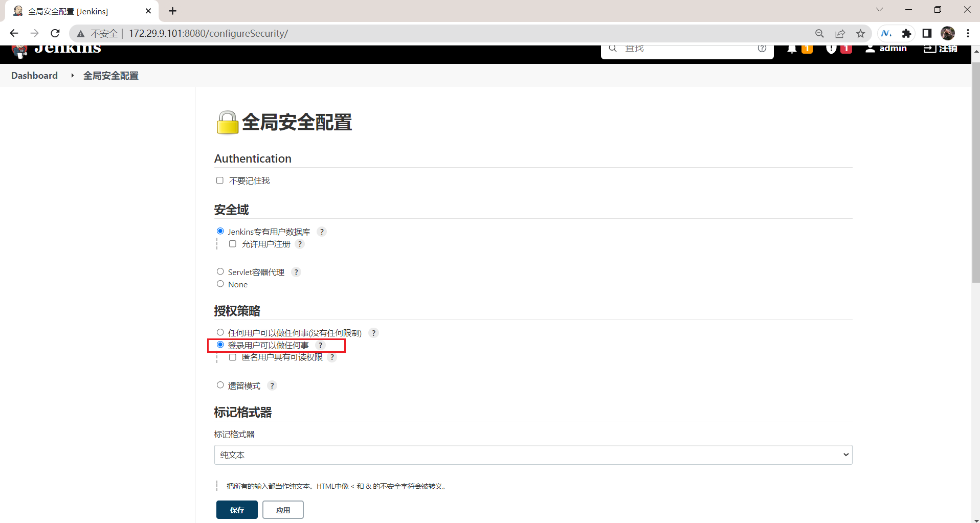Screen dimensions: 980x523
Task: Open the Chrome three-dot menu
Action: click(968, 33)
